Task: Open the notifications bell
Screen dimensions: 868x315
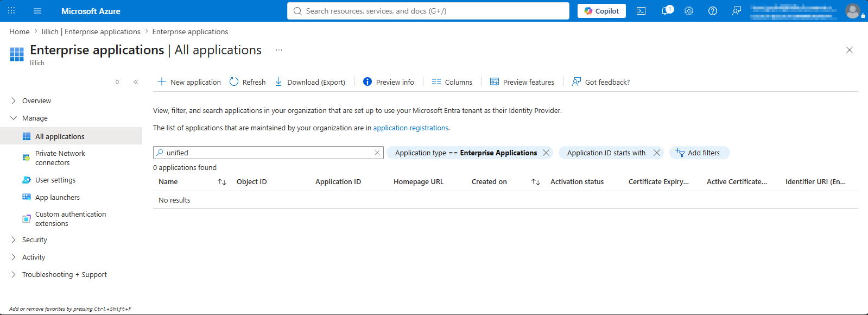Action: 666,11
